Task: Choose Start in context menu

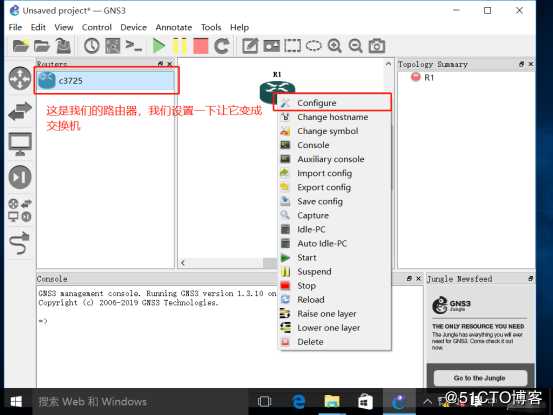Action: [x=335, y=258]
